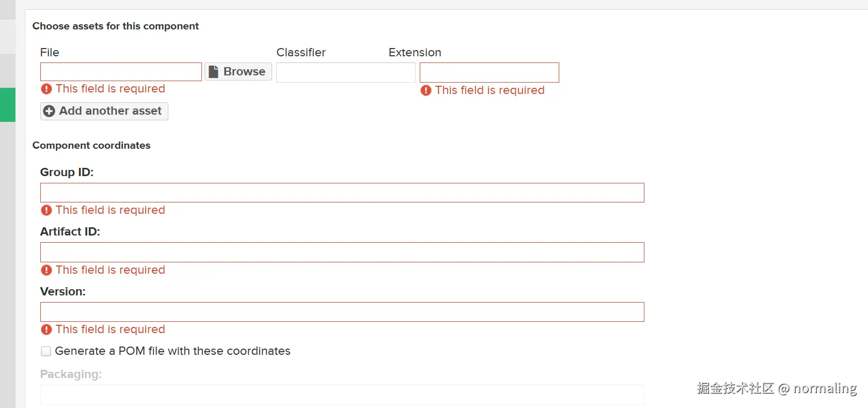Click the error icon beneath the Artifact ID field
The image size is (868, 408).
pos(46,270)
